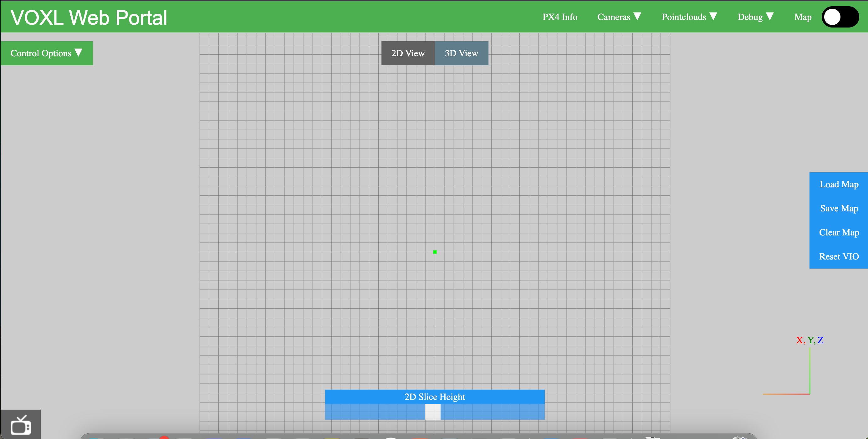Screen dimensions: 868x439
Task: Click the 2D Slice Height slider handle
Action: click(x=433, y=412)
